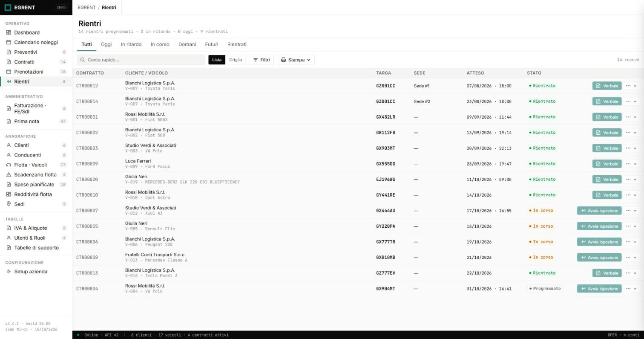The width and height of the screenshot is (644, 339).
Task: Expand row actions for CTR00013
Action: coord(631,273)
